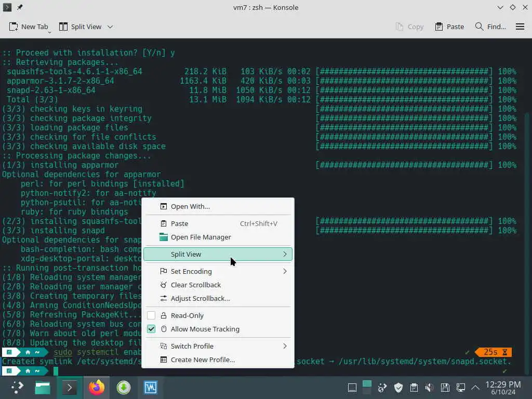This screenshot has height=399, width=532.
Task: Click the mouse icon beside Allow Mouse Tracking
Action: [x=164, y=329]
